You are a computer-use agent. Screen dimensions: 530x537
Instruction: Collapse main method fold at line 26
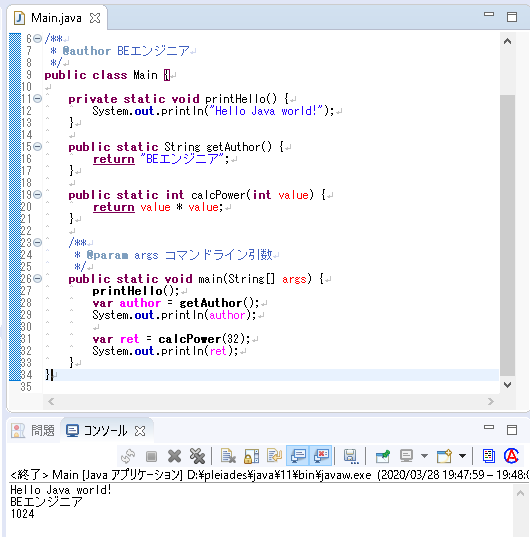(37, 278)
